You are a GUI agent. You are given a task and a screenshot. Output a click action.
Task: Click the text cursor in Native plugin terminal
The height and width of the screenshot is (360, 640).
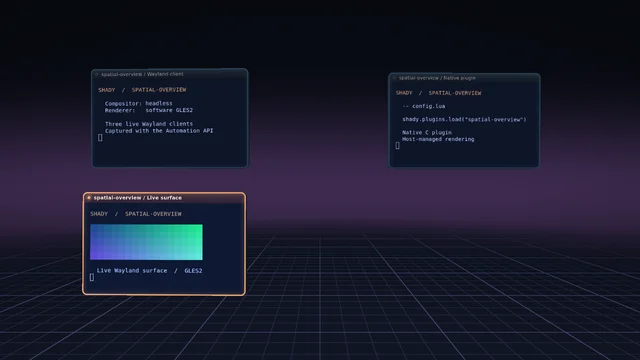click(x=398, y=146)
